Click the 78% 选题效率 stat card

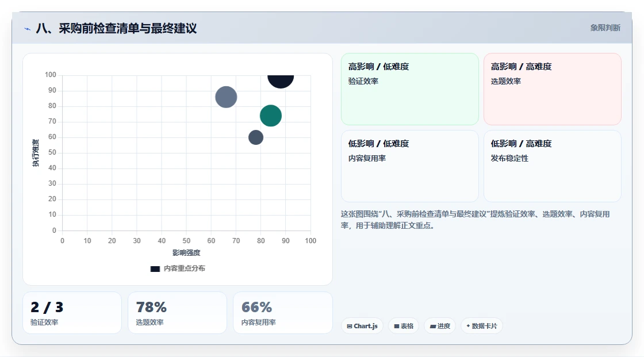(178, 313)
